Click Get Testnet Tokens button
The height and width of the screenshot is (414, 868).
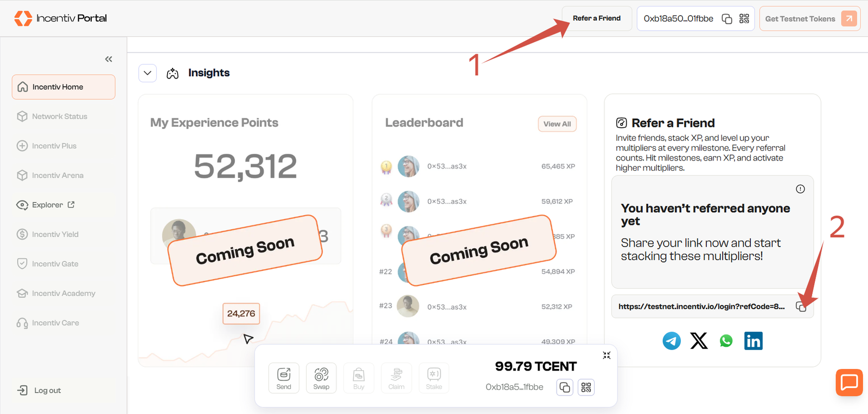point(809,19)
